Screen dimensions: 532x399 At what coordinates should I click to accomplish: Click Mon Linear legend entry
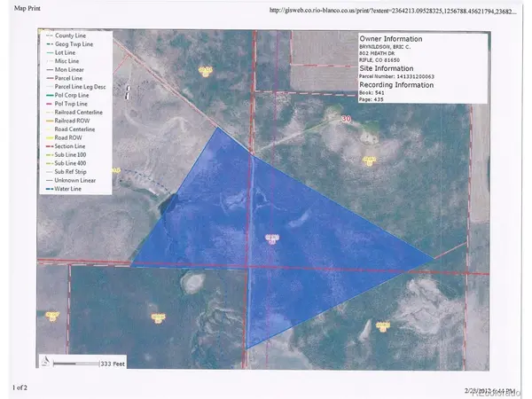[65, 69]
